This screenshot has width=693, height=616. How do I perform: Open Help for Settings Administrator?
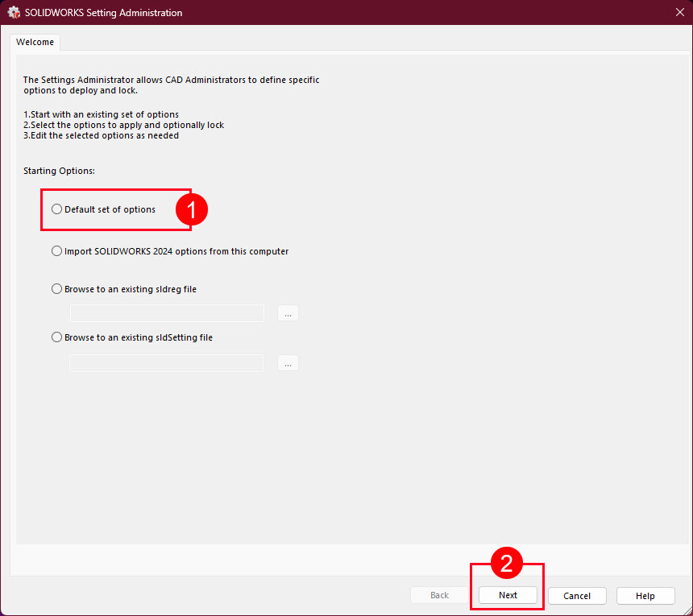pos(645,596)
